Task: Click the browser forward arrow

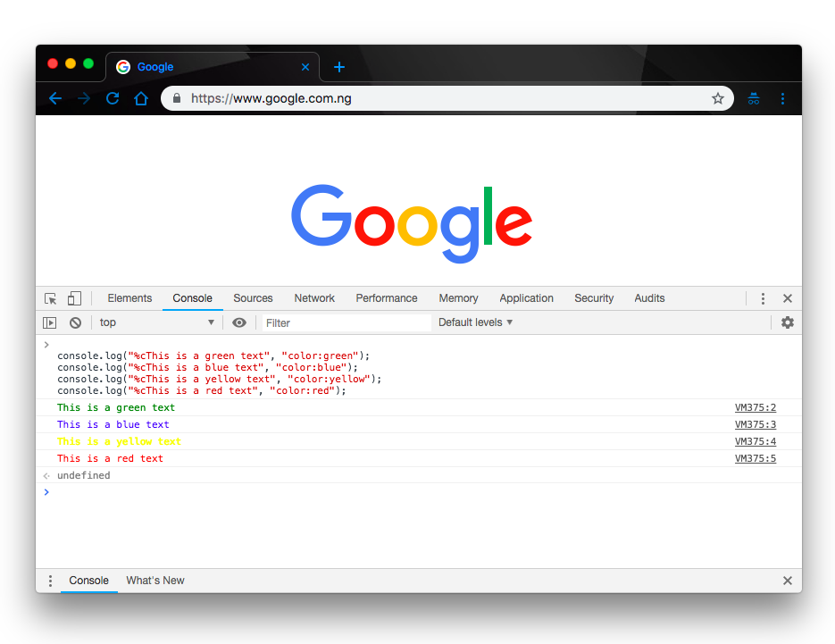Action: pyautogui.click(x=84, y=98)
